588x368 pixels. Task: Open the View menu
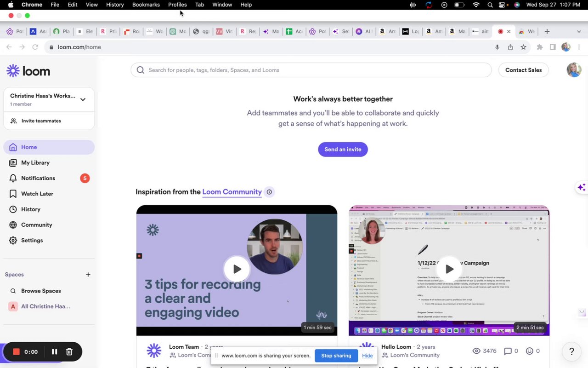(92, 5)
